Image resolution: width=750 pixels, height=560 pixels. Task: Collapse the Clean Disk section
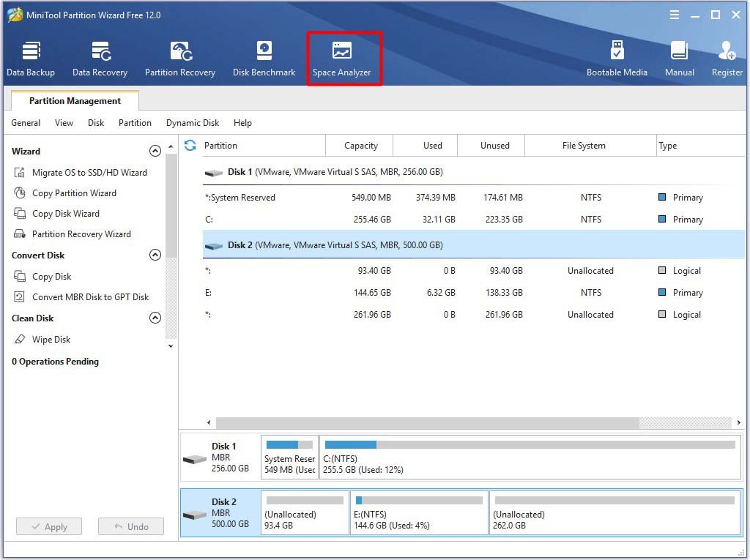point(155,318)
